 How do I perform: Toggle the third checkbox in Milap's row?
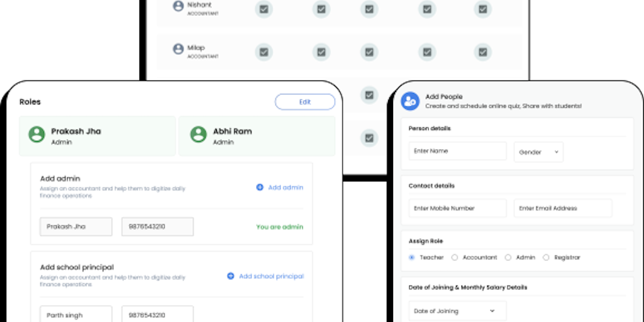point(369,52)
